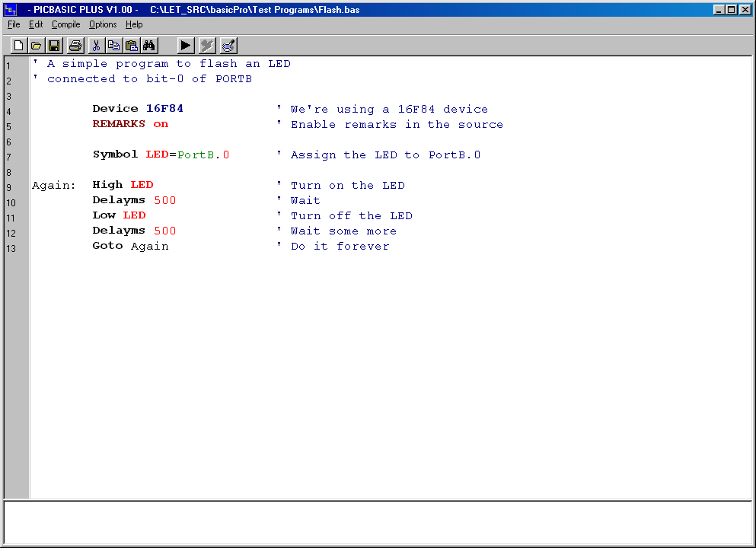Click the comment 'Assign the LED to PortB.0'
Screen dimensions: 756x548
pyautogui.click(x=386, y=155)
